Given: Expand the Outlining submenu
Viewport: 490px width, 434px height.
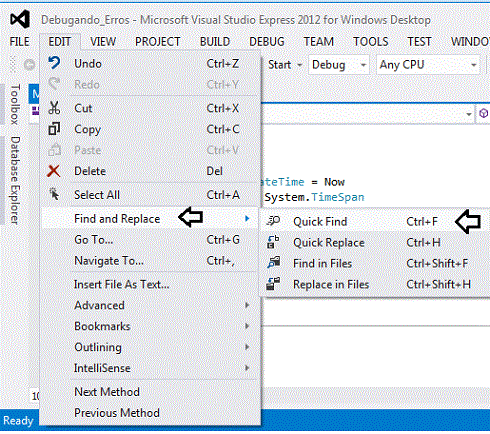Looking at the screenshot, I should click(x=150, y=347).
